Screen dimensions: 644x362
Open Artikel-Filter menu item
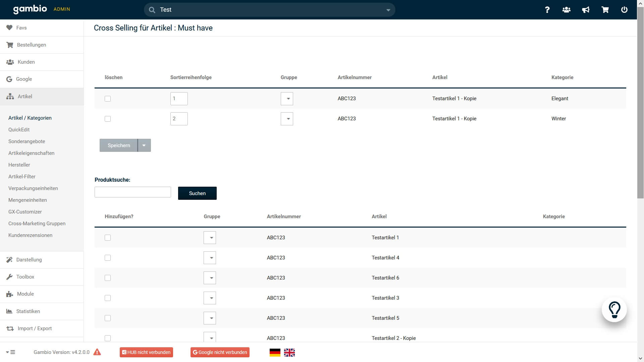click(x=22, y=177)
